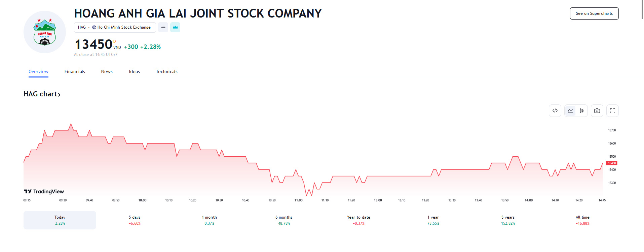Click the At close at 14:45 UTC+7 text
This screenshot has width=644, height=252.
pos(96,55)
